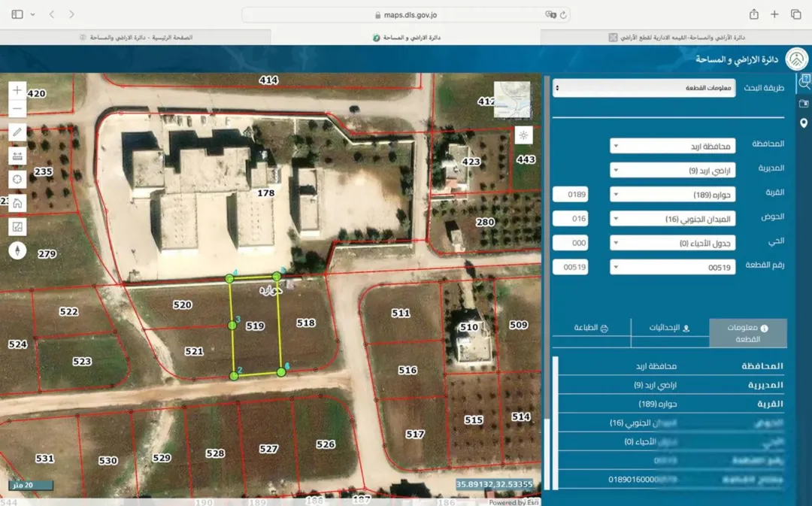Return map to home extent
The width and height of the screenshot is (812, 506).
tap(17, 203)
